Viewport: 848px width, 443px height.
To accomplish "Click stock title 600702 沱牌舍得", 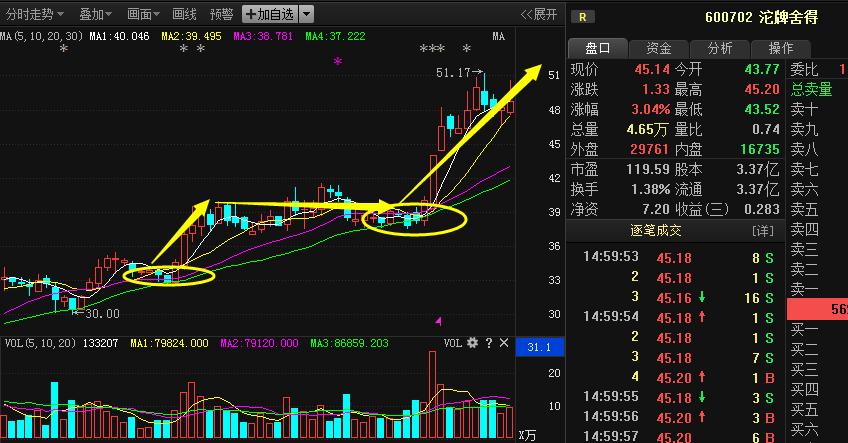I will click(x=761, y=17).
